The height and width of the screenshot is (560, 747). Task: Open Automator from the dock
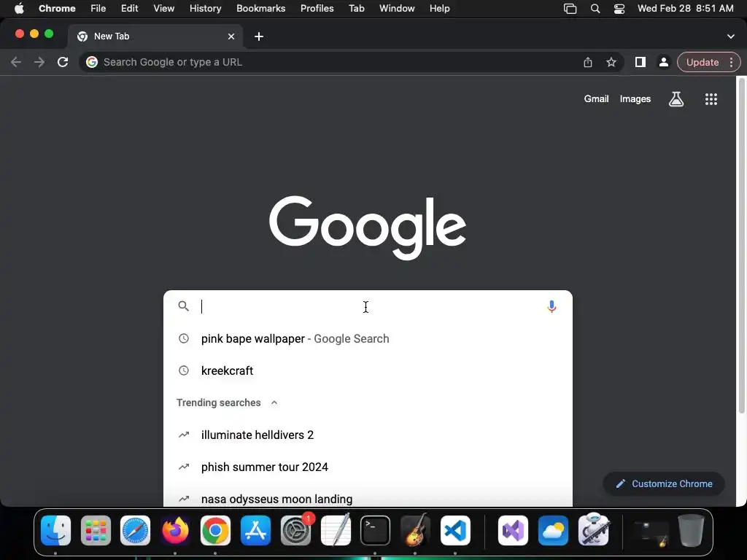tap(593, 529)
